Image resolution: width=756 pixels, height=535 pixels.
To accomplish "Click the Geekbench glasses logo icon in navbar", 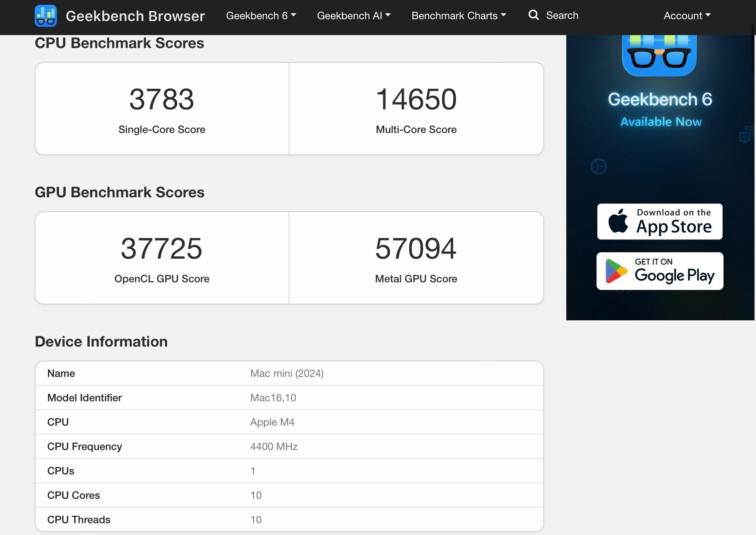I will (46, 16).
